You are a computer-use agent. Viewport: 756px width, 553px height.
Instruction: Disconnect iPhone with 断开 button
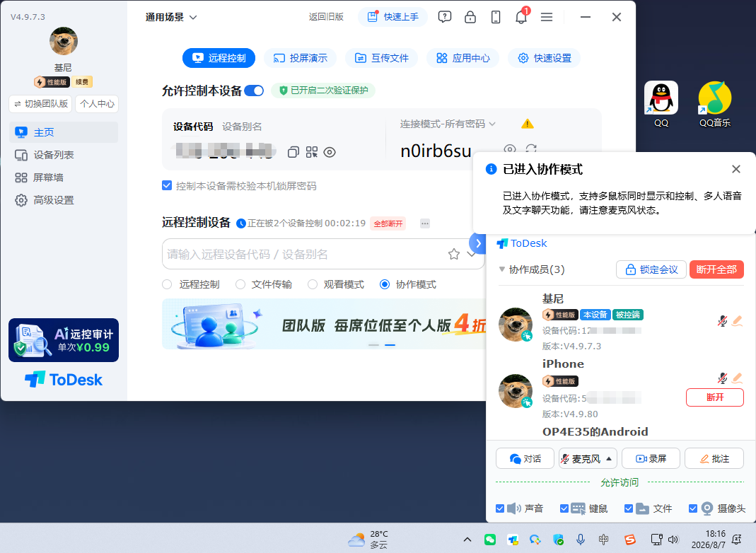(714, 397)
